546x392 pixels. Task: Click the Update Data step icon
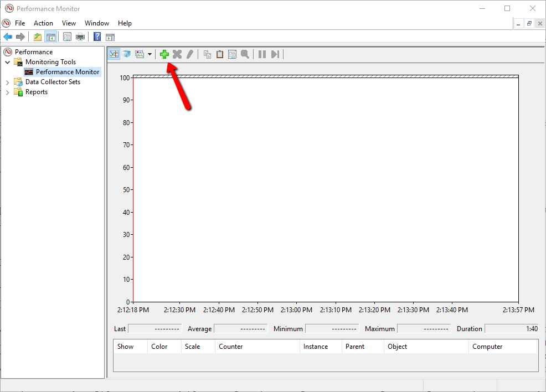(275, 54)
